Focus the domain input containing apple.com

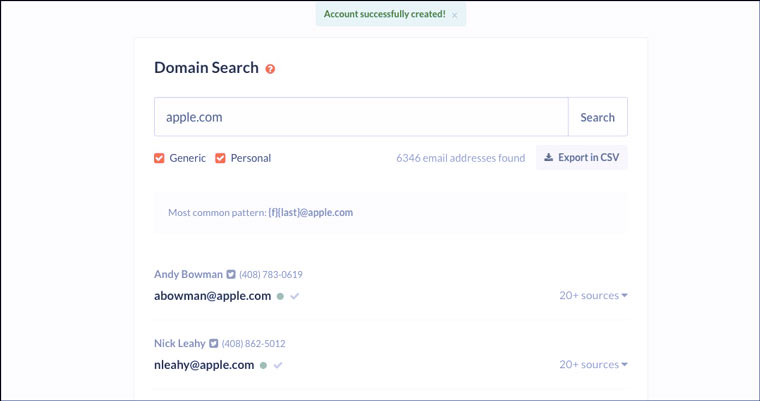(361, 117)
